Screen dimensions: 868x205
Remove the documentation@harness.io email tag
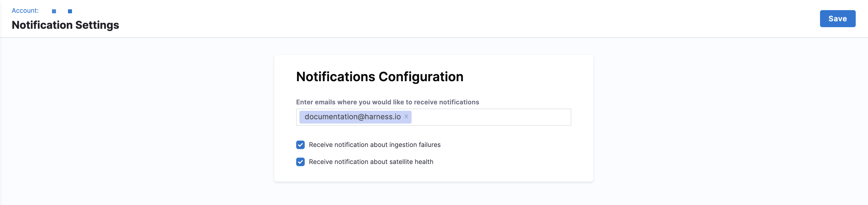pyautogui.click(x=406, y=116)
